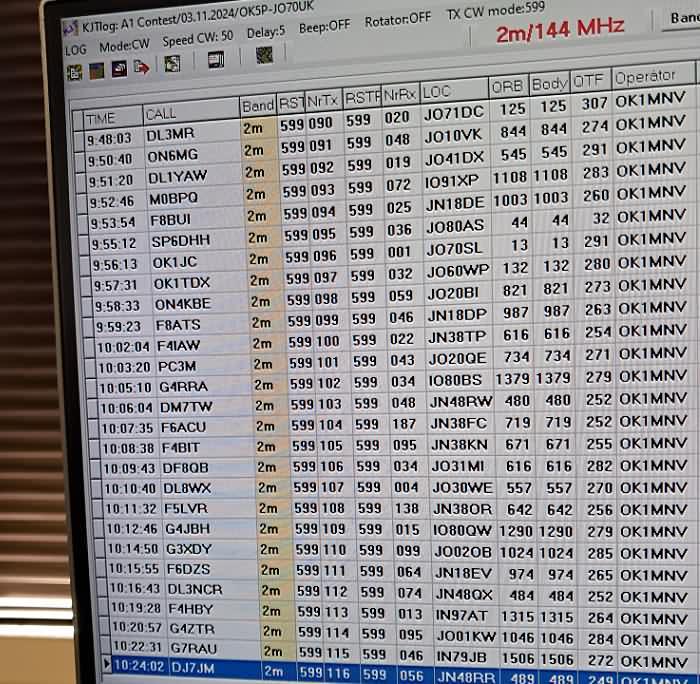
Task: Open the LOG menu
Action: 75,50
